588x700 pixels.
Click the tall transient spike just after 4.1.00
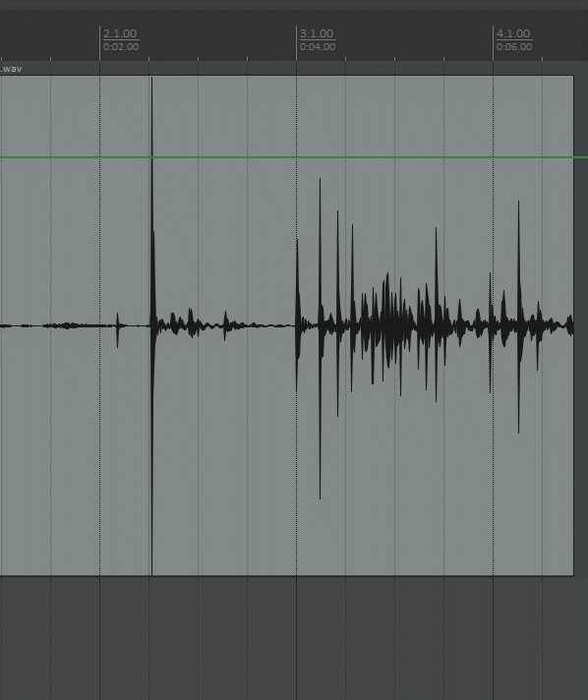click(518, 317)
